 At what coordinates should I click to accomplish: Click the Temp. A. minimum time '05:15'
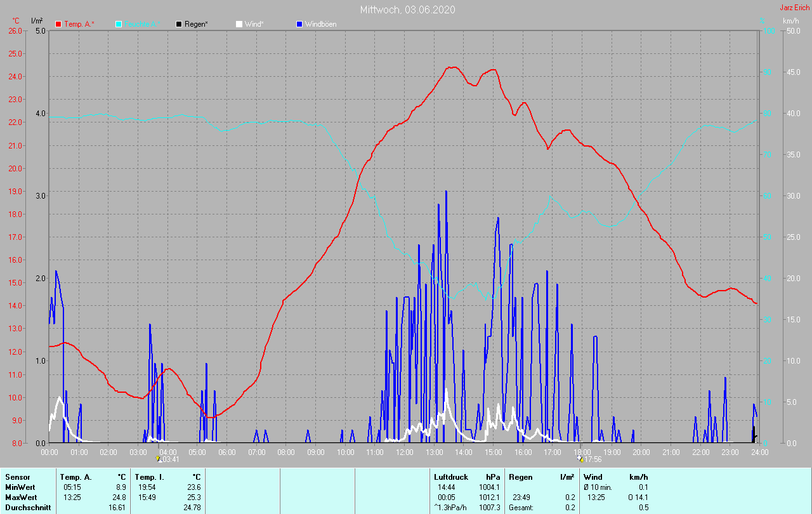click(72, 487)
